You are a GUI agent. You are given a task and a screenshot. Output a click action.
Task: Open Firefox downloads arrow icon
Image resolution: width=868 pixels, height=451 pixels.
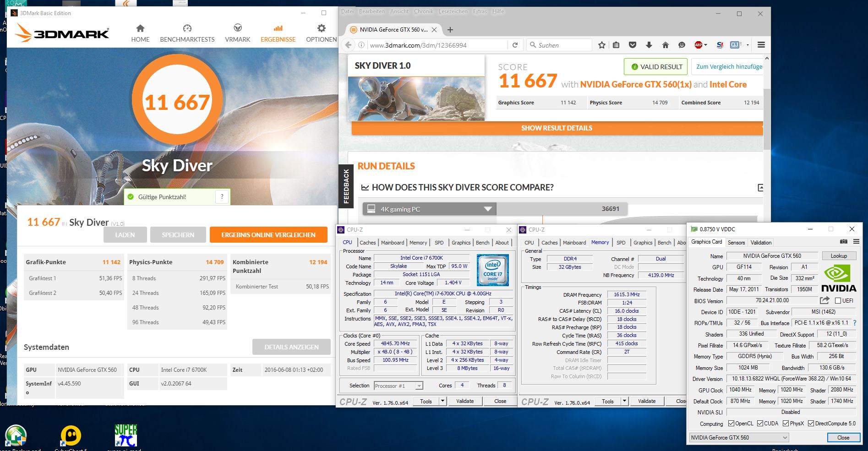(649, 45)
